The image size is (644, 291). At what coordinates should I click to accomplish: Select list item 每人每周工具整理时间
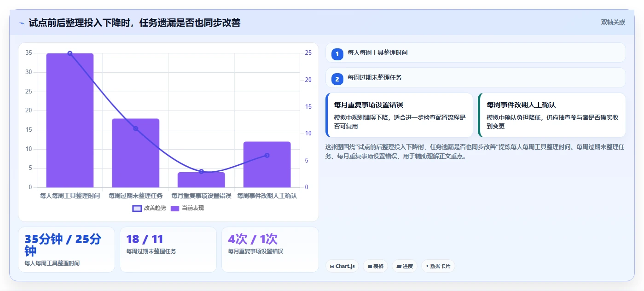click(476, 52)
